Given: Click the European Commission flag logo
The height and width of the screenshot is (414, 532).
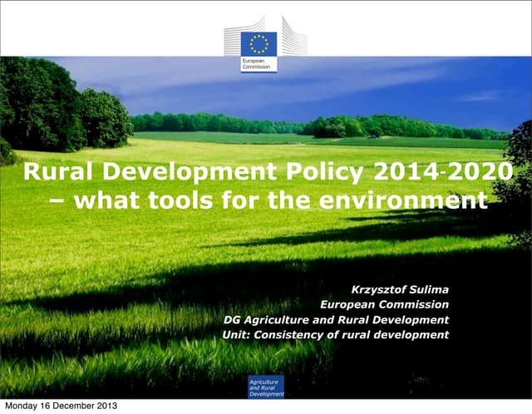Looking at the screenshot, I should pyautogui.click(x=259, y=44).
